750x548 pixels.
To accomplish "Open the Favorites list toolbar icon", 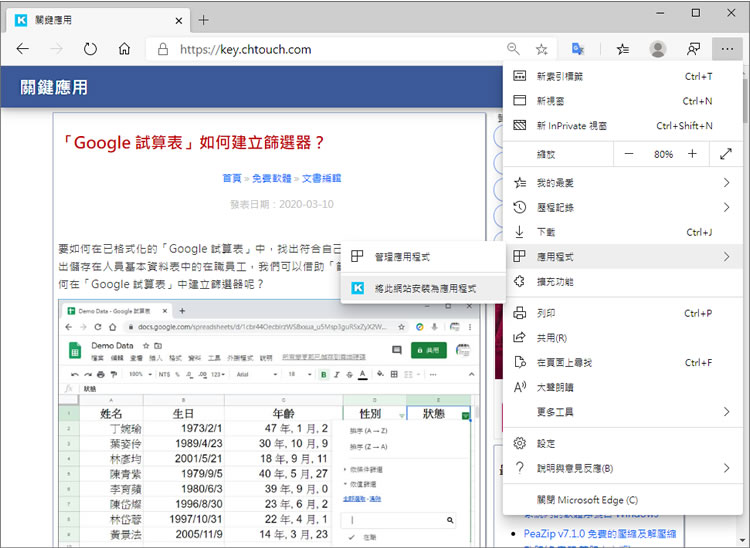I will pyautogui.click(x=623, y=49).
